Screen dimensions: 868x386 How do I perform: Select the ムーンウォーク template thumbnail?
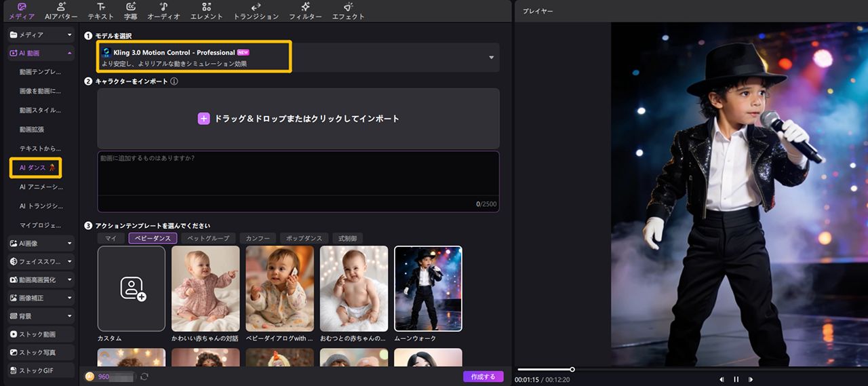(x=428, y=288)
